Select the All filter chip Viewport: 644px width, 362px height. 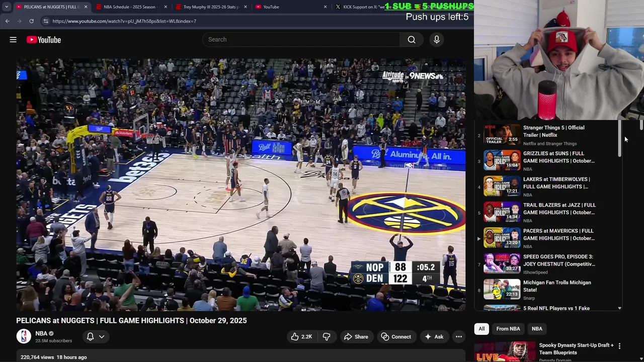coord(481,329)
